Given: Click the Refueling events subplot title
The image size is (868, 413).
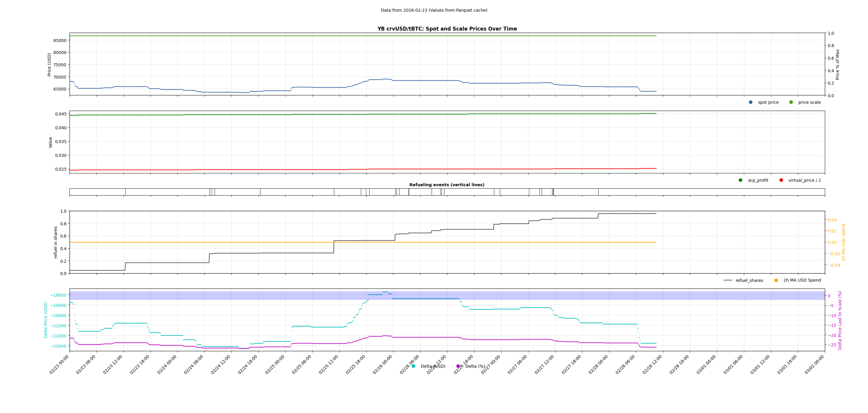Looking at the screenshot, I should click(447, 185).
